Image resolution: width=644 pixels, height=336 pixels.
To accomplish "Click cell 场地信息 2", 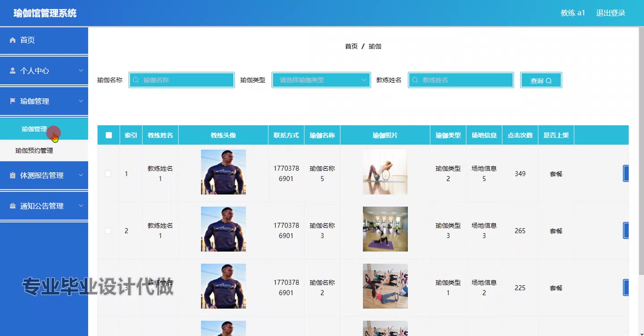I will pos(484,288).
